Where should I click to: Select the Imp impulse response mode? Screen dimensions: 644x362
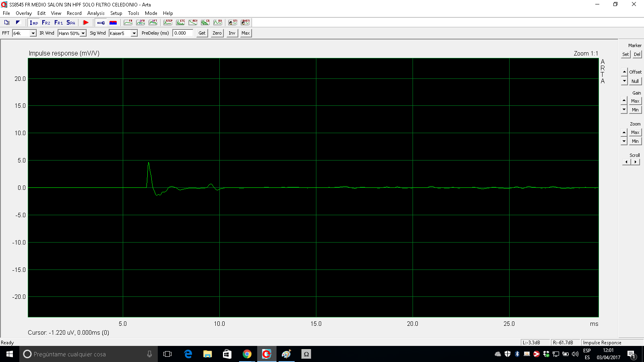pos(34,23)
